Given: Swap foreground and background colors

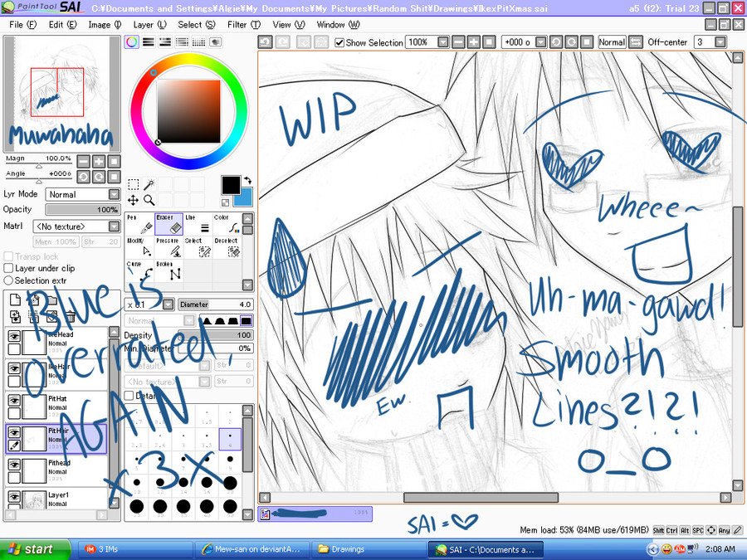Looking at the screenshot, I should 247,180.
